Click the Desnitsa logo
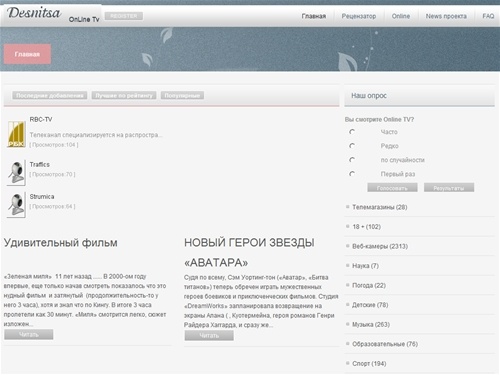Image resolution: width=500 pixels, height=375 pixels. click(34, 13)
